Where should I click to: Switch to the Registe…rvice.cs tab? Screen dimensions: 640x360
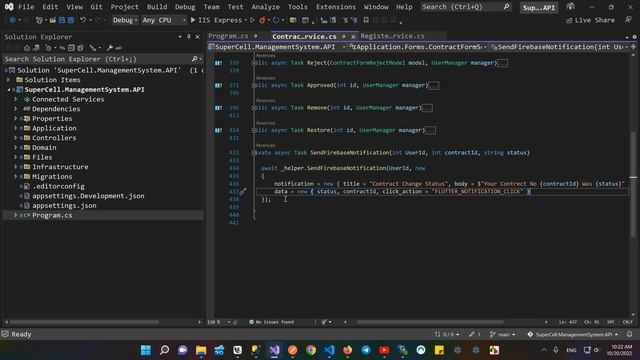pos(392,36)
